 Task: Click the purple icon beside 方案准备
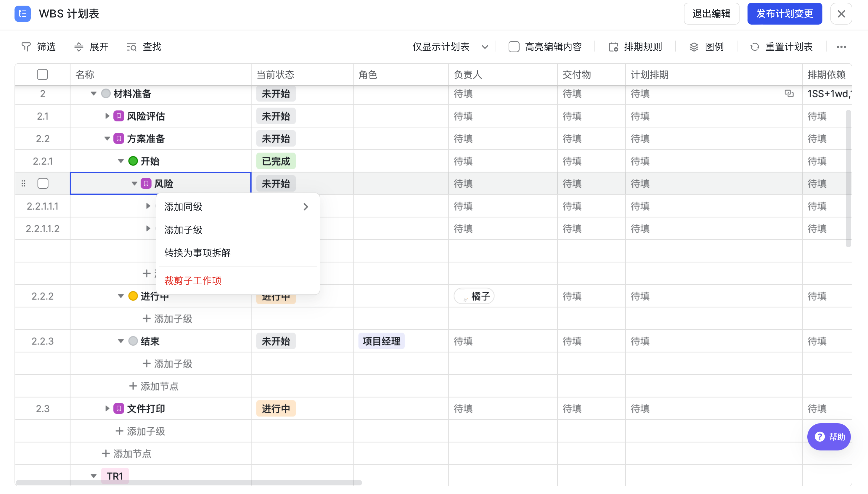[119, 138]
